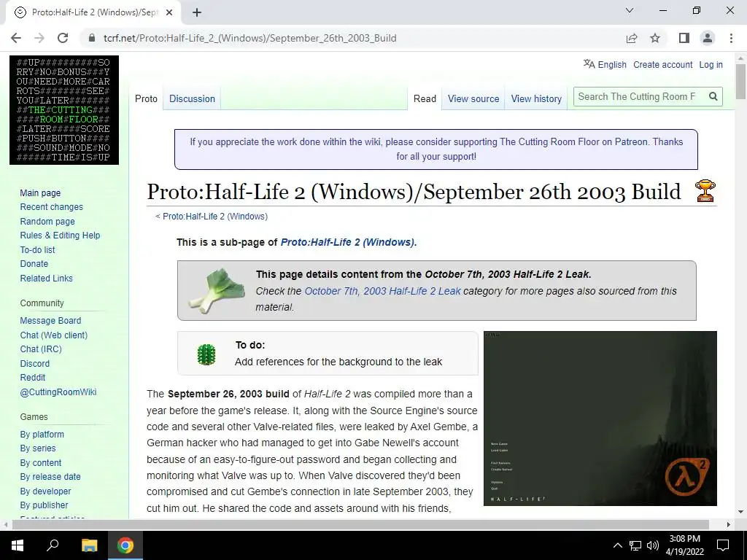Click Create account link
747x560 pixels.
[662, 65]
